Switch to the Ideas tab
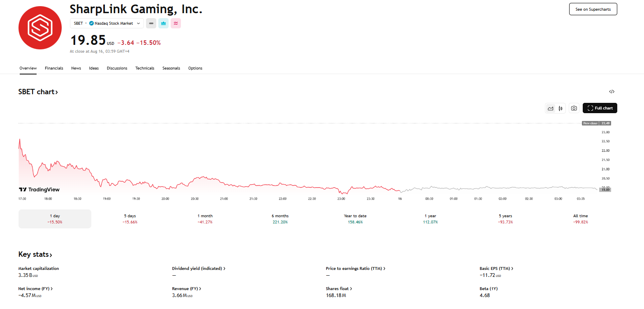644x309 pixels. pos(94,68)
